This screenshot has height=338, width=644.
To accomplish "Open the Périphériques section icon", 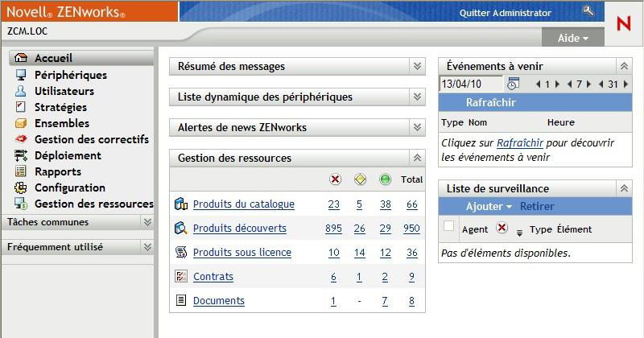I will click(21, 75).
